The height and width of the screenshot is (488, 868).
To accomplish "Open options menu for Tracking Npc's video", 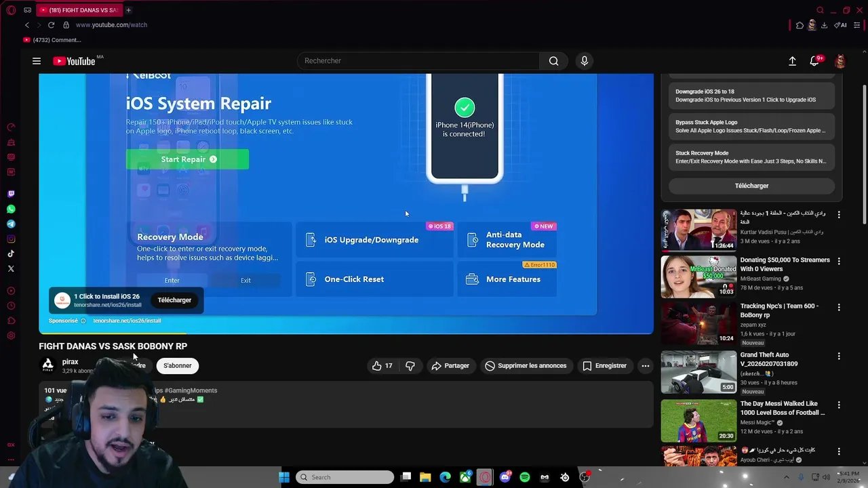I will coord(839,307).
